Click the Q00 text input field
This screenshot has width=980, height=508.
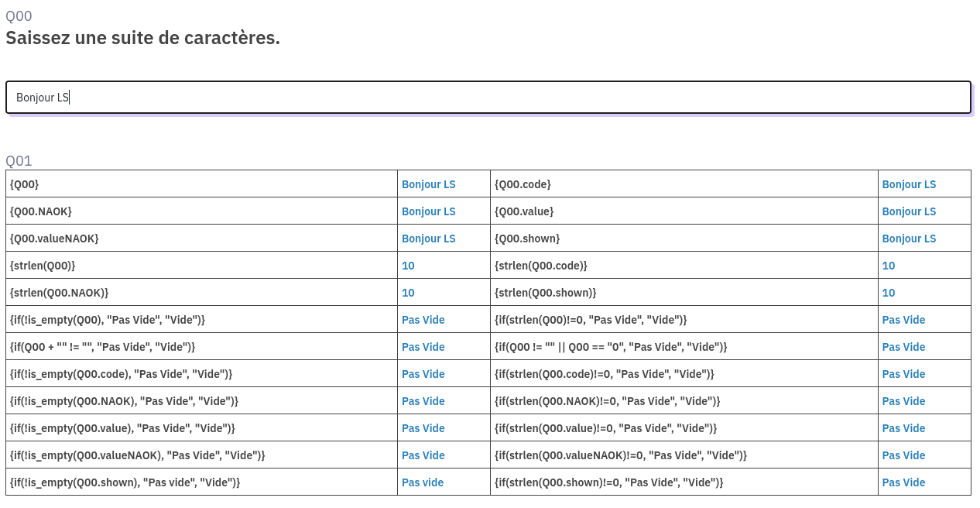pos(488,98)
